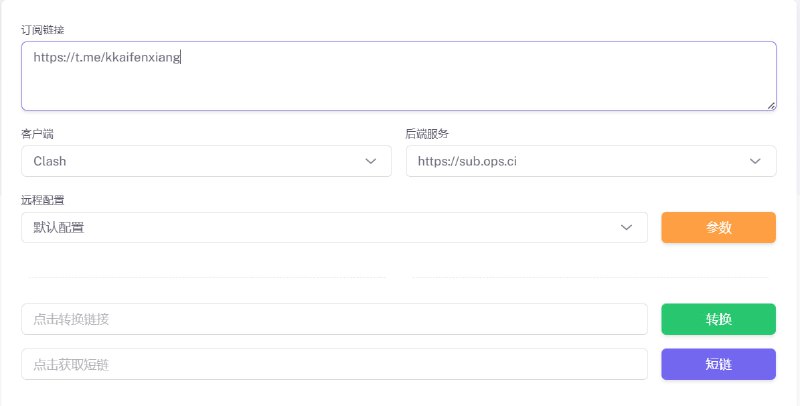The width and height of the screenshot is (800, 406).
Task: Click the chevron arrow in Clash dropdown
Action: 371,161
